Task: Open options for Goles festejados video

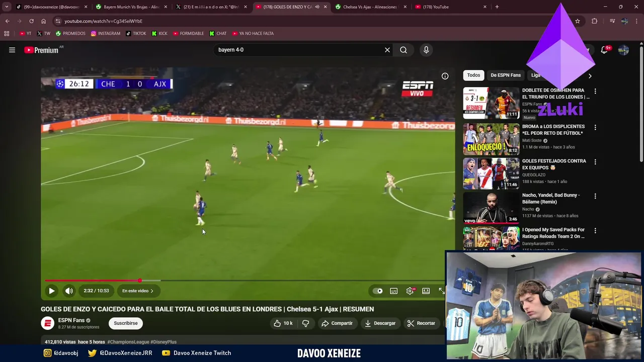Action: 595,162
